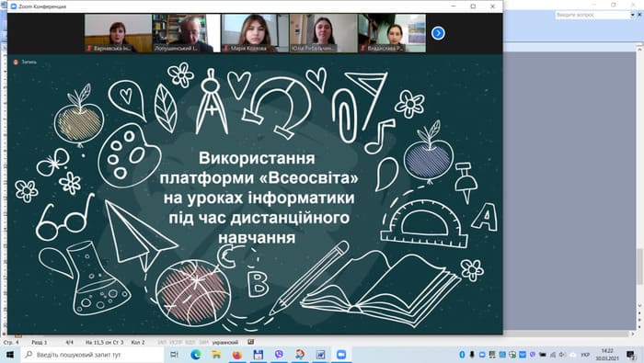Click the taskbar search box
The height and width of the screenshot is (363, 644).
(x=92, y=355)
